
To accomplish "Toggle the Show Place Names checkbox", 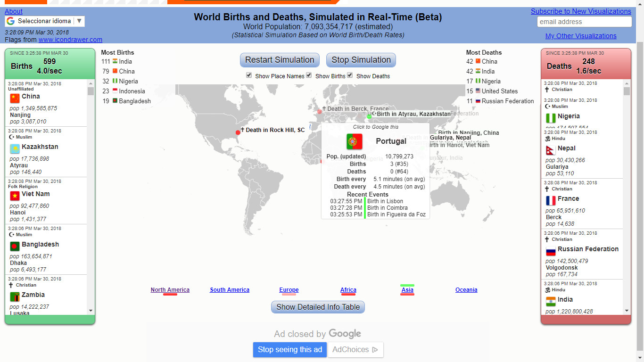I will (x=249, y=75).
